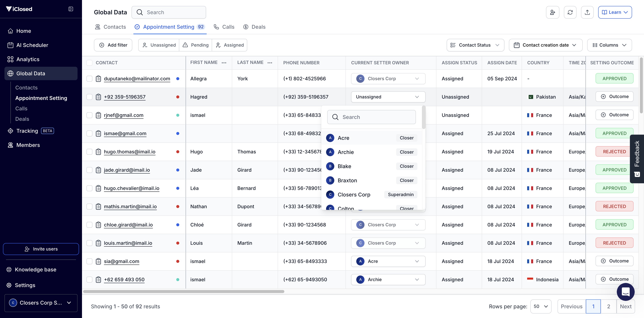Screen dimensions: 644x318
Task: Select the header select-all checkbox
Action: (89, 63)
